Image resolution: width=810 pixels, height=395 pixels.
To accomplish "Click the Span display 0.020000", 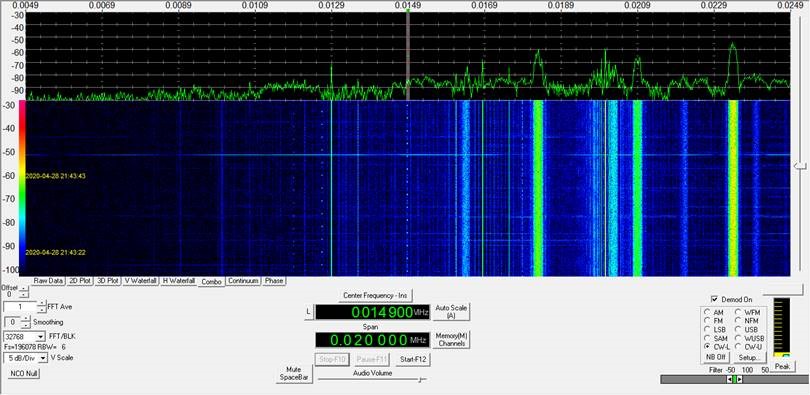I will 372,340.
